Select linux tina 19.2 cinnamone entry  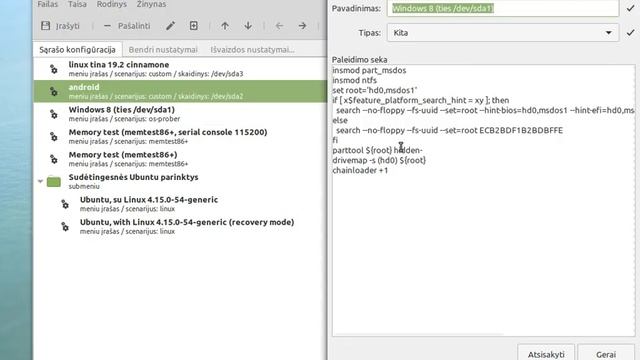(180, 69)
